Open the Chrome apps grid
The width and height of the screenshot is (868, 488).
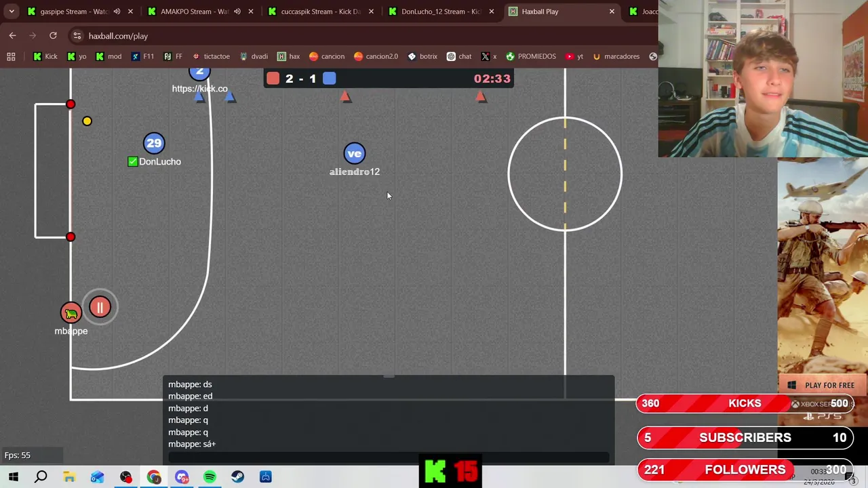point(11,56)
